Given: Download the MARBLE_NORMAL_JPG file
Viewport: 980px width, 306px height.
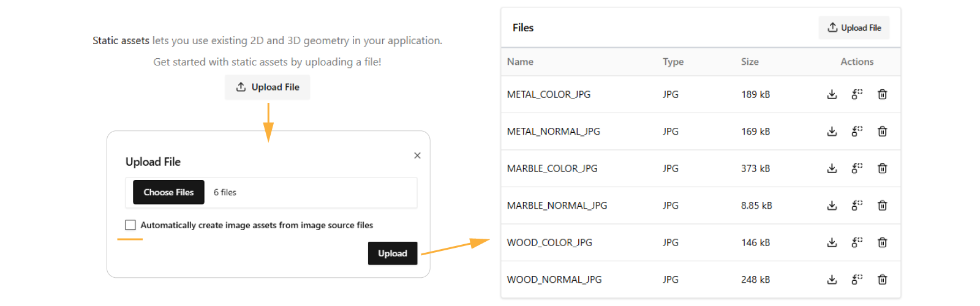Looking at the screenshot, I should [832, 206].
